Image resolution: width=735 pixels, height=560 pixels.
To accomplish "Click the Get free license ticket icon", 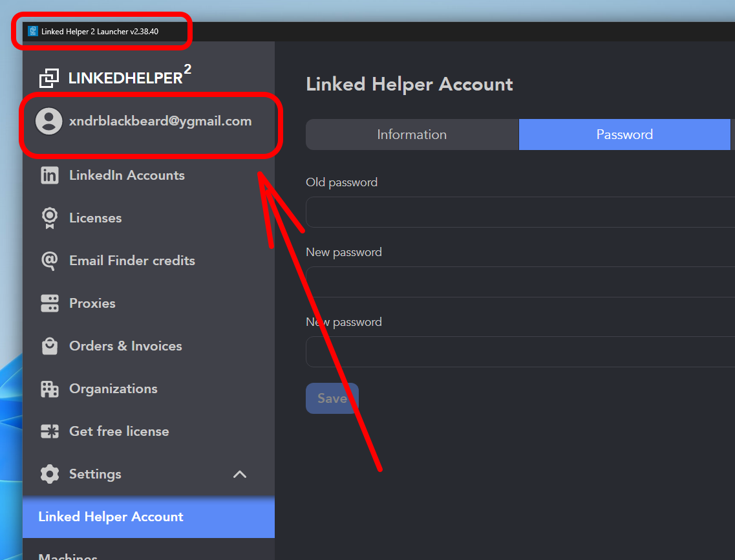I will click(50, 431).
